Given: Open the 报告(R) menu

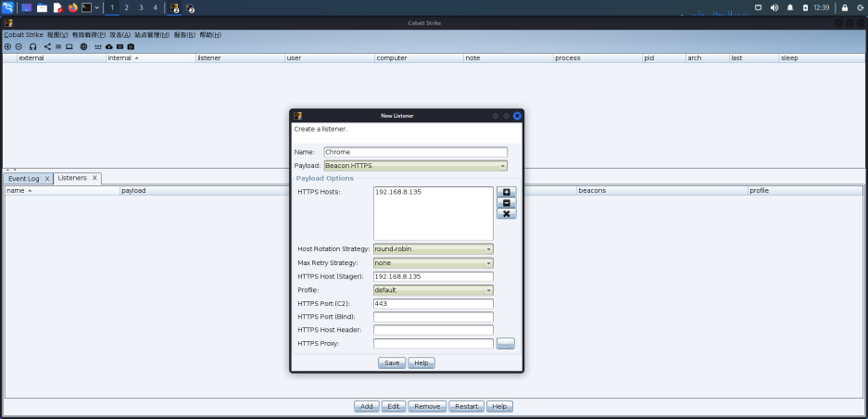Looking at the screenshot, I should point(184,35).
